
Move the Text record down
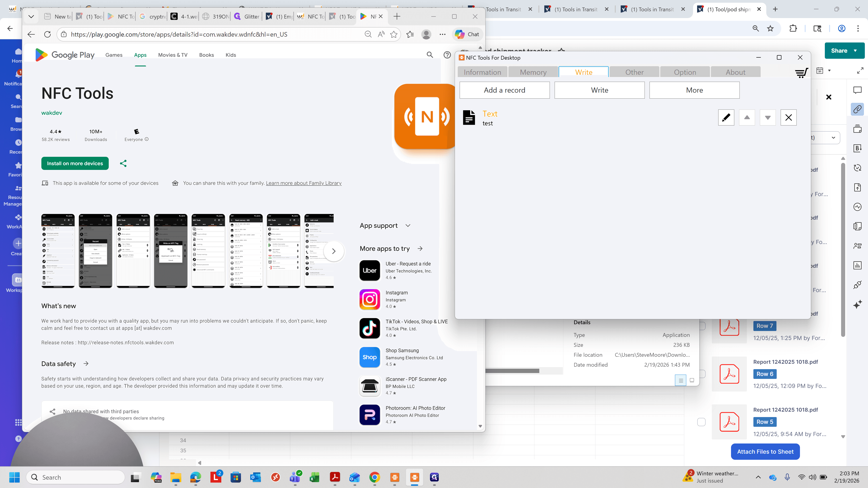(x=768, y=117)
